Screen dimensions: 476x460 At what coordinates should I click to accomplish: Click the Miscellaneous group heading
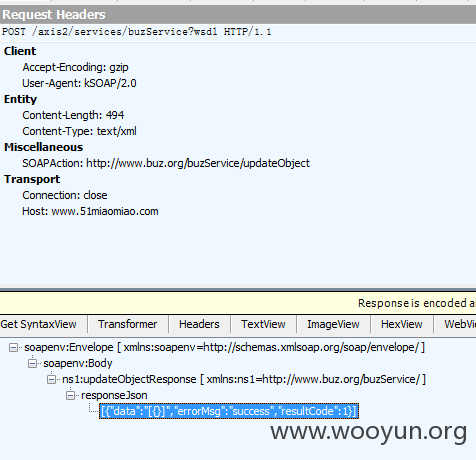[44, 147]
